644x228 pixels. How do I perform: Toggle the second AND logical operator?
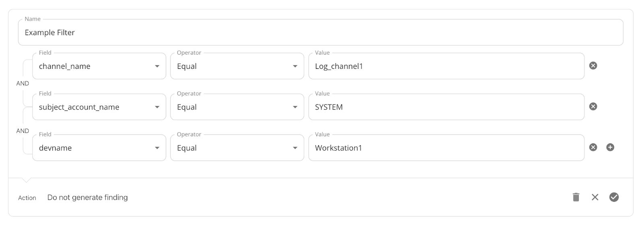pyautogui.click(x=23, y=131)
